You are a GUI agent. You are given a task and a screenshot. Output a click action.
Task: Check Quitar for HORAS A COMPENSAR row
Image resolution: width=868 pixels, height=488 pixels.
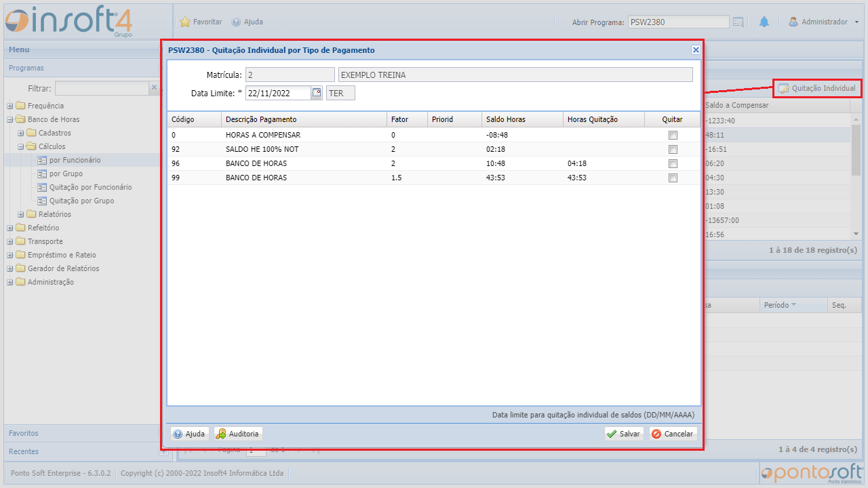pyautogui.click(x=673, y=135)
